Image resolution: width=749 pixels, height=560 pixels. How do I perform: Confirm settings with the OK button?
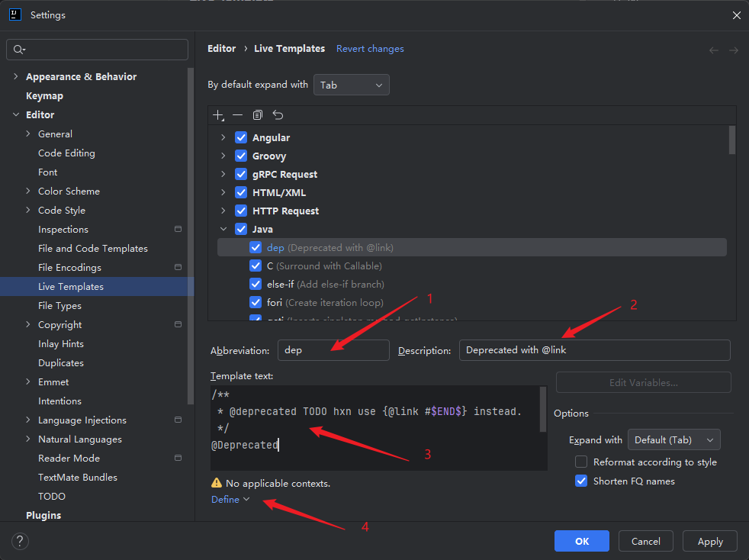(x=582, y=542)
